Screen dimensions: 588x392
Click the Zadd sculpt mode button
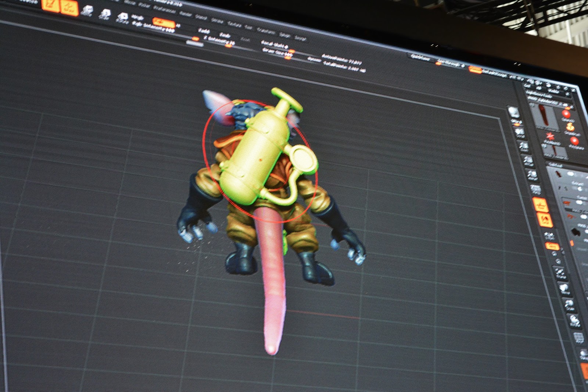click(204, 31)
